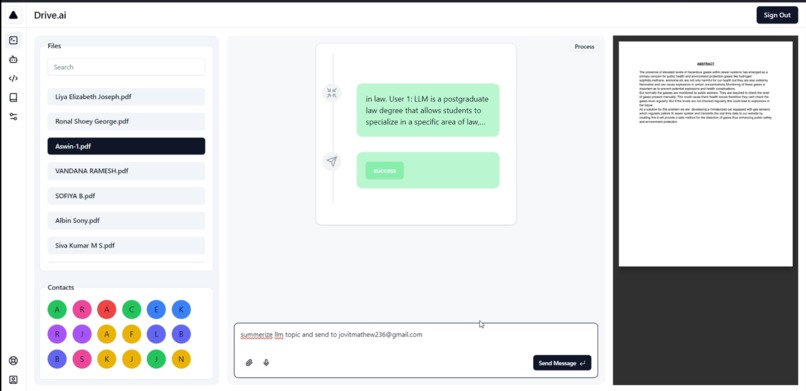Click the Drive.ai triangle logo
This screenshot has width=806, height=391.
pos(13,15)
